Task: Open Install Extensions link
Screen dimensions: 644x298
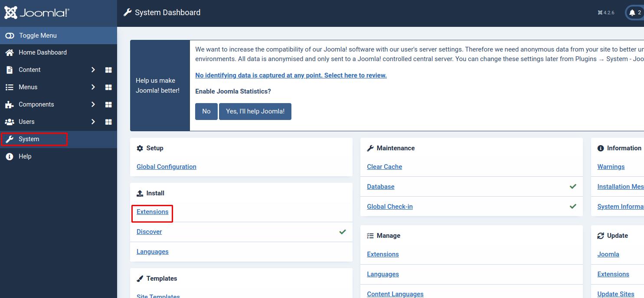Action: (x=152, y=212)
